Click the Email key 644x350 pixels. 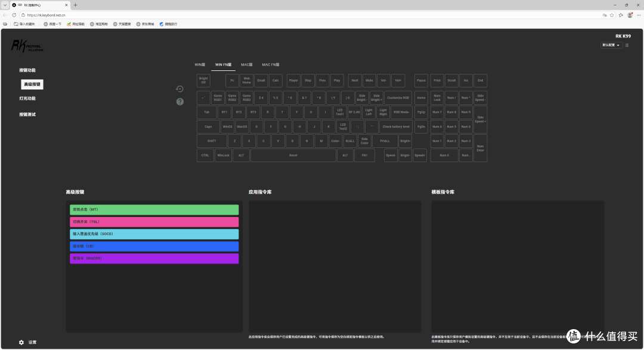point(261,80)
